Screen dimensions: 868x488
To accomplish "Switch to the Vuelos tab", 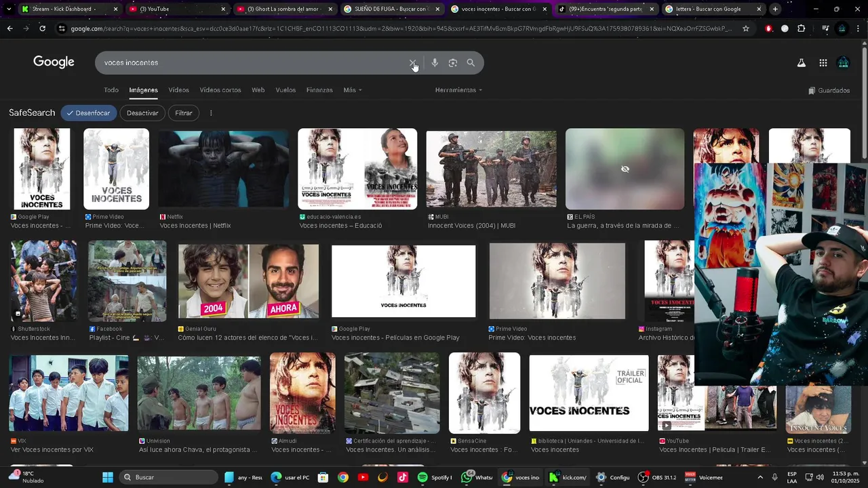I will (285, 90).
